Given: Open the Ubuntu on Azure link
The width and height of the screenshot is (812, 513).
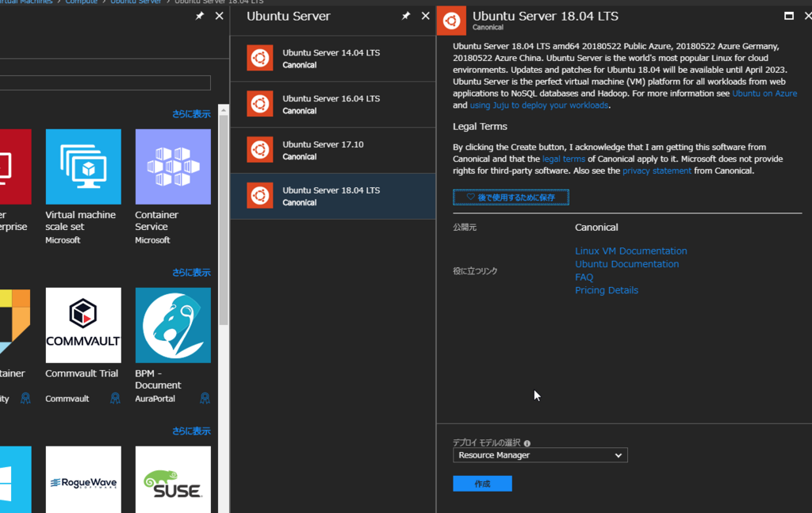Looking at the screenshot, I should 764,94.
